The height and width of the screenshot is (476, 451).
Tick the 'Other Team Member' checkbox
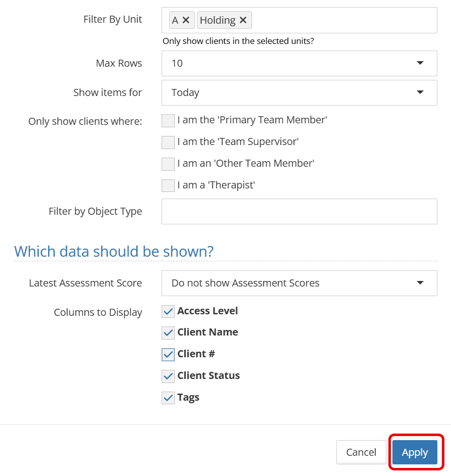point(168,164)
